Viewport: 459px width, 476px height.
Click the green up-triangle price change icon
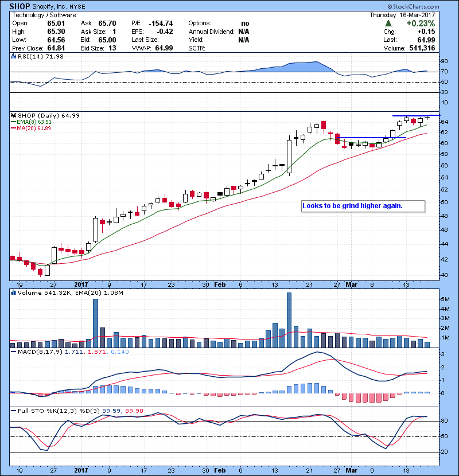pyautogui.click(x=389, y=24)
